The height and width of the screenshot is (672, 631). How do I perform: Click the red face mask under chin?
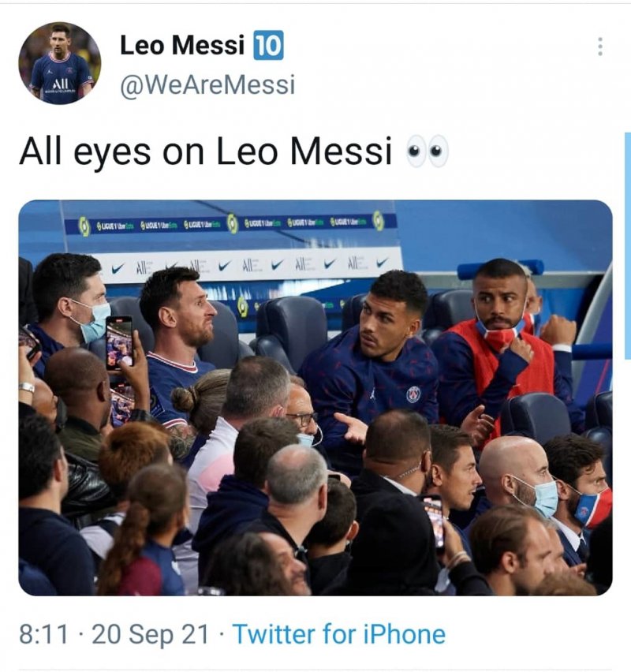(498, 336)
